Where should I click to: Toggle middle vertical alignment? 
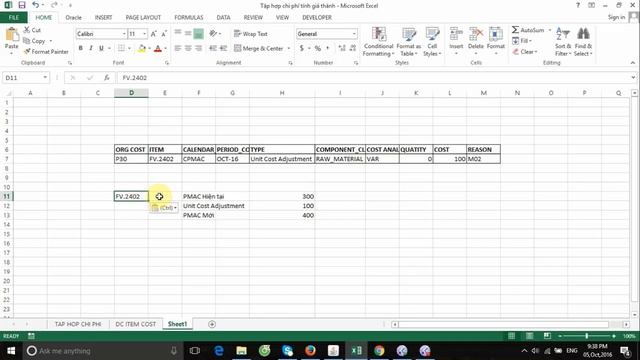pyautogui.click(x=188, y=33)
